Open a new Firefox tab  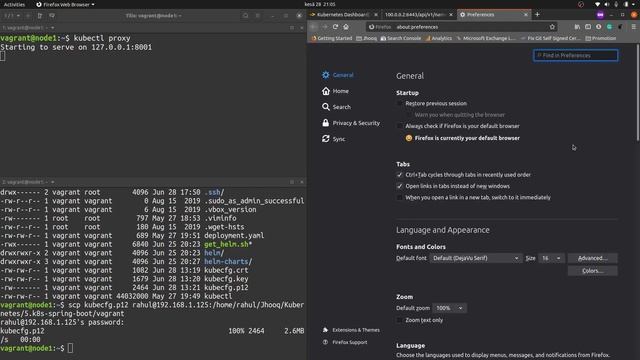pos(537,15)
